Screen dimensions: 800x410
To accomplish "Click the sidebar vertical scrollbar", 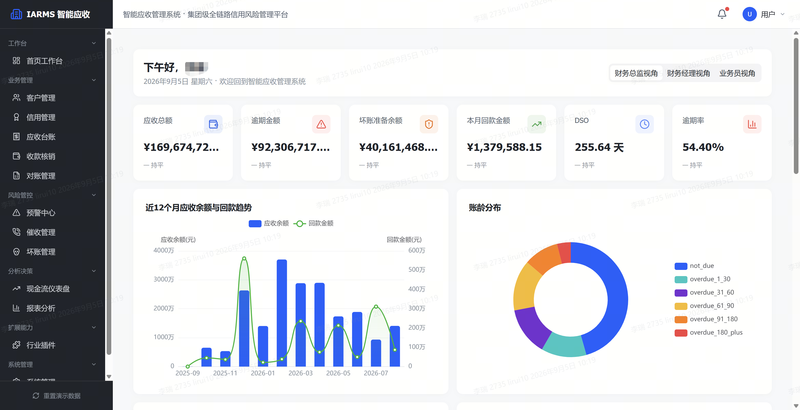I will (109, 196).
